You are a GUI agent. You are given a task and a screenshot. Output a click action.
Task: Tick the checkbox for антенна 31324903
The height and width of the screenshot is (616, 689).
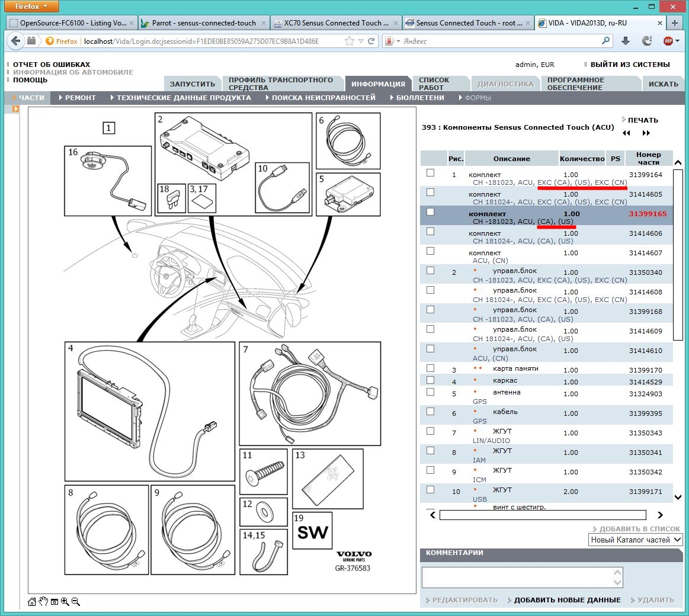pyautogui.click(x=431, y=392)
